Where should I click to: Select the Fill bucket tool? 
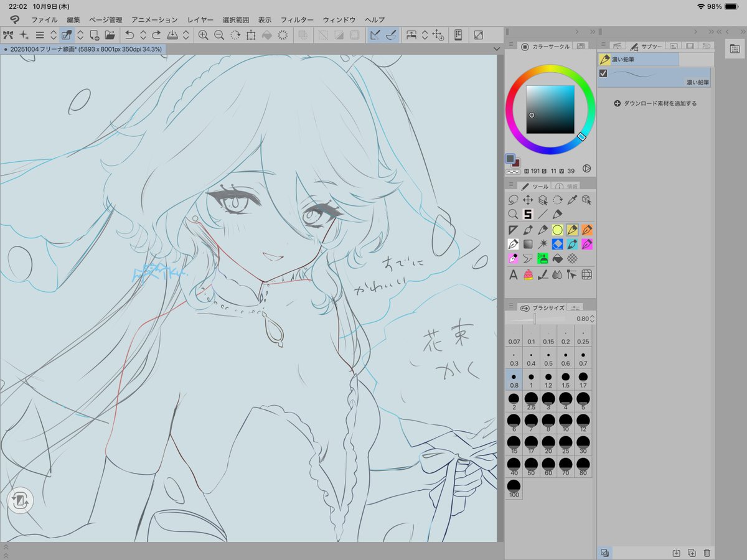click(557, 259)
